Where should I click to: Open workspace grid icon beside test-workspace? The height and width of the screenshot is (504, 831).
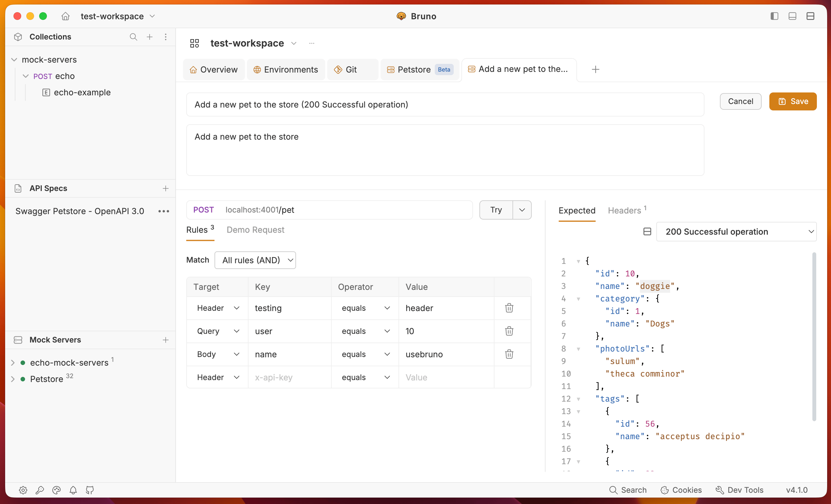click(195, 43)
